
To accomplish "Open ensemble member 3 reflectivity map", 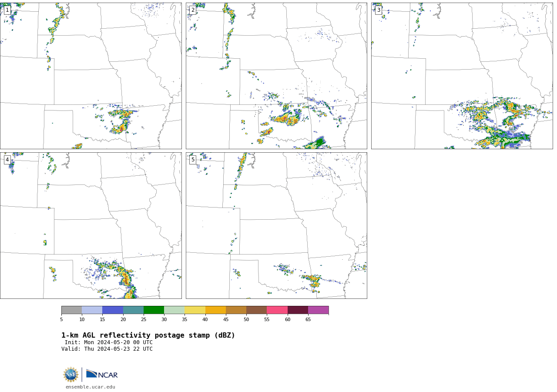I will tap(462, 76).
